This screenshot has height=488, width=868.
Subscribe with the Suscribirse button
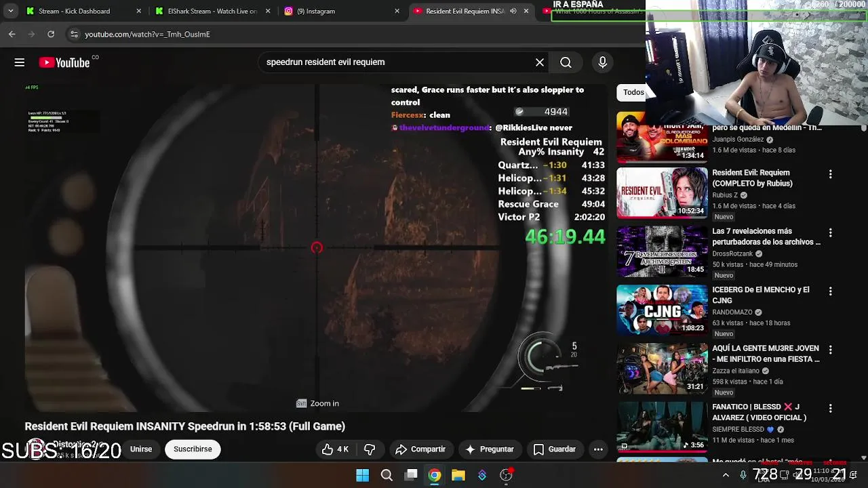tap(193, 449)
